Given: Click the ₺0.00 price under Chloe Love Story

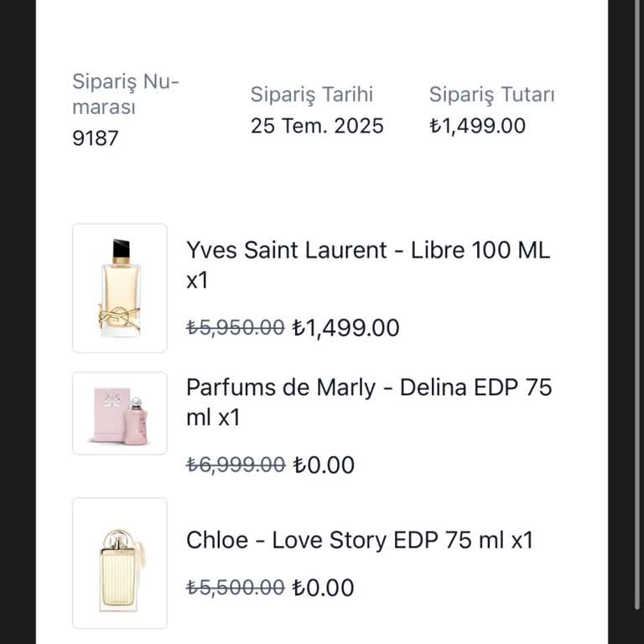Looking at the screenshot, I should click(x=324, y=588).
